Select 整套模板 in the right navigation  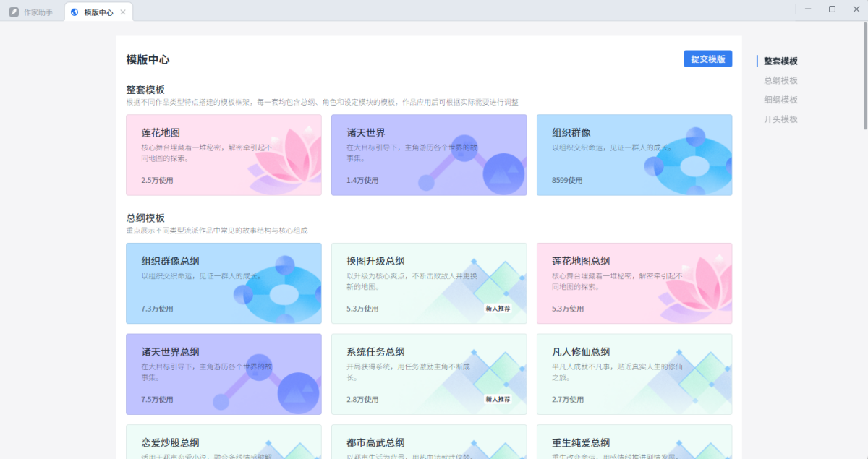pyautogui.click(x=778, y=61)
